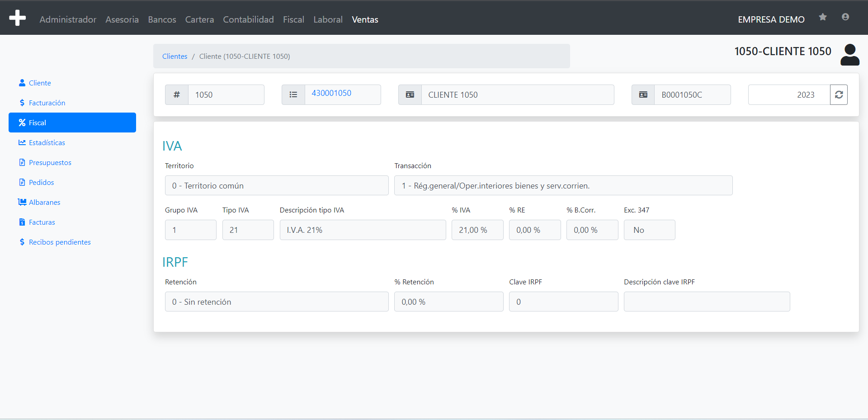Click the Retención field Sin retención
868x420 pixels.
(x=277, y=302)
